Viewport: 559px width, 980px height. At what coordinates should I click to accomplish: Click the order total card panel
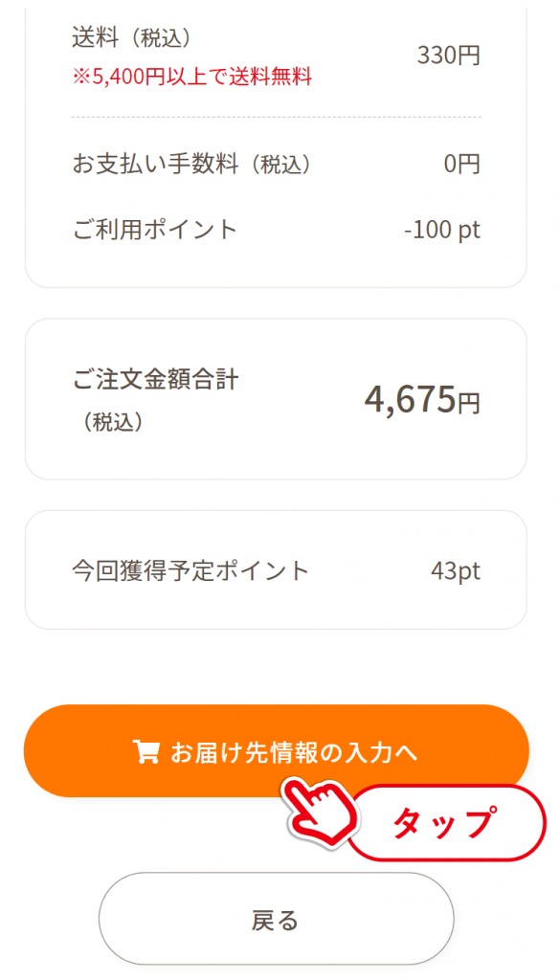coord(276,399)
